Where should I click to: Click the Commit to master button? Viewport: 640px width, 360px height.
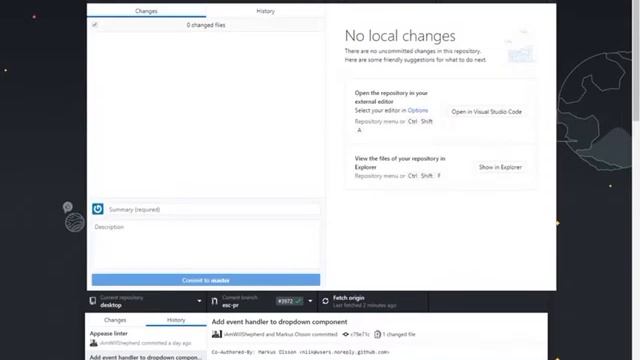(206, 280)
